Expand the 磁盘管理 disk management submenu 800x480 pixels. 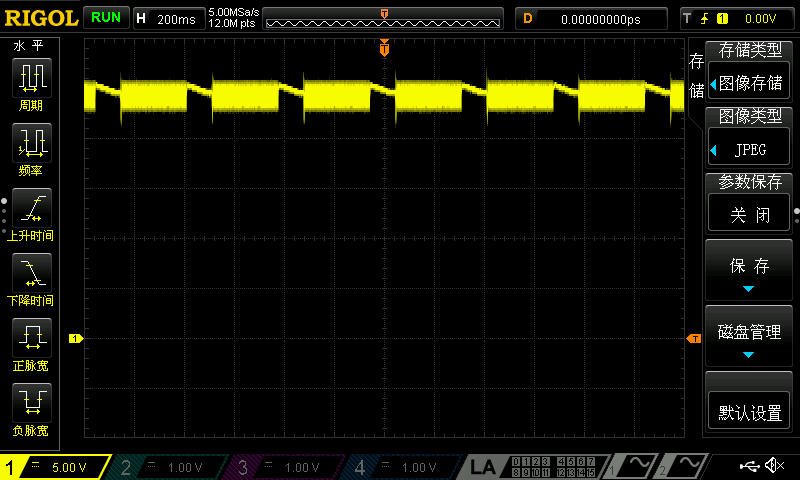[748, 336]
